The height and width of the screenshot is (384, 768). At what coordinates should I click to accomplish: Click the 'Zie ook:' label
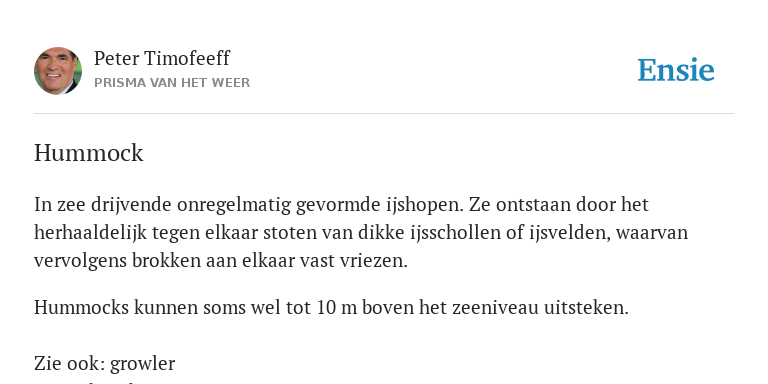pos(70,363)
